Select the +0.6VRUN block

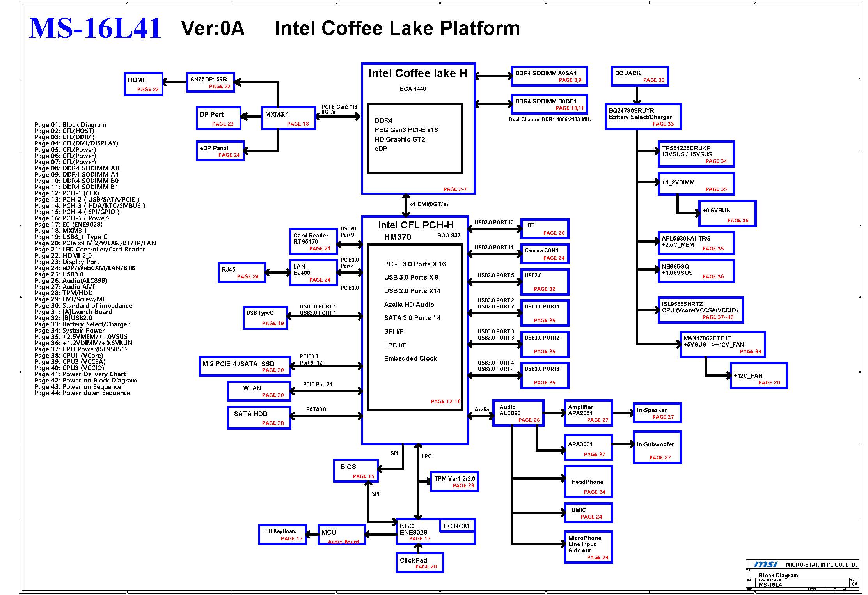click(728, 213)
